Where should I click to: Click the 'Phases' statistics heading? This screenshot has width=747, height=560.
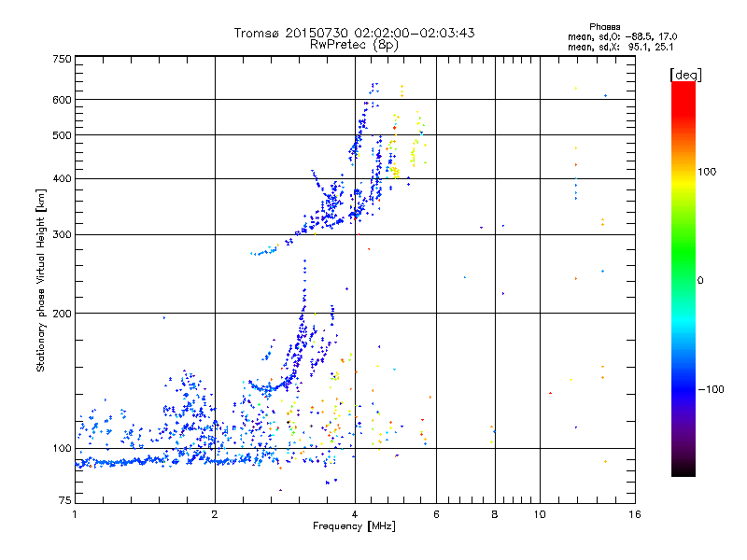click(x=604, y=27)
